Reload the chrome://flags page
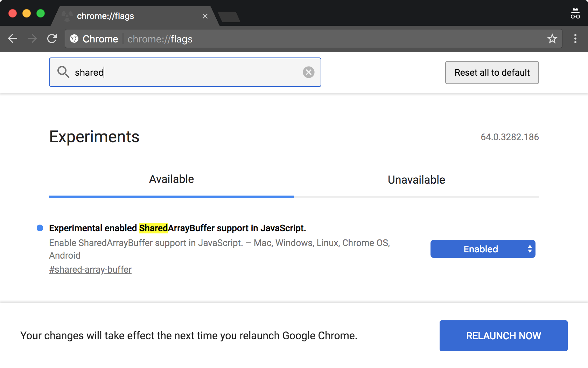588x368 pixels. [52, 39]
